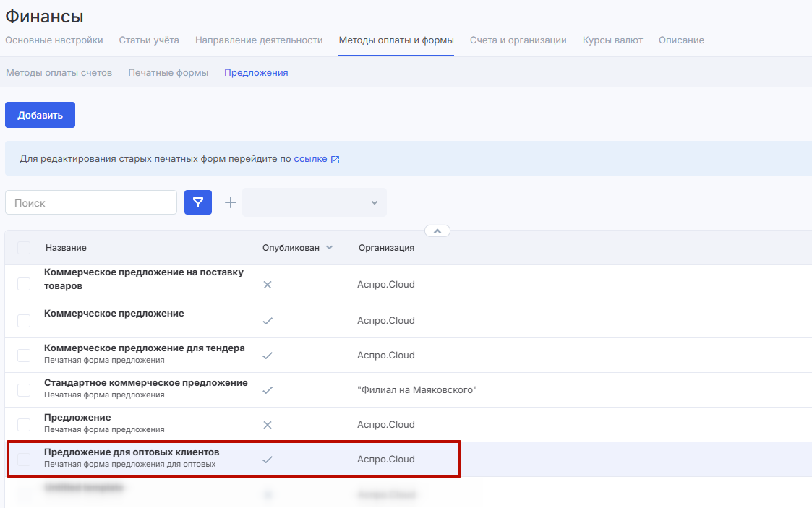This screenshot has width=812, height=508.
Task: Click the unpublished X for Коммерческое предложение на поставку товаров
Action: (268, 285)
